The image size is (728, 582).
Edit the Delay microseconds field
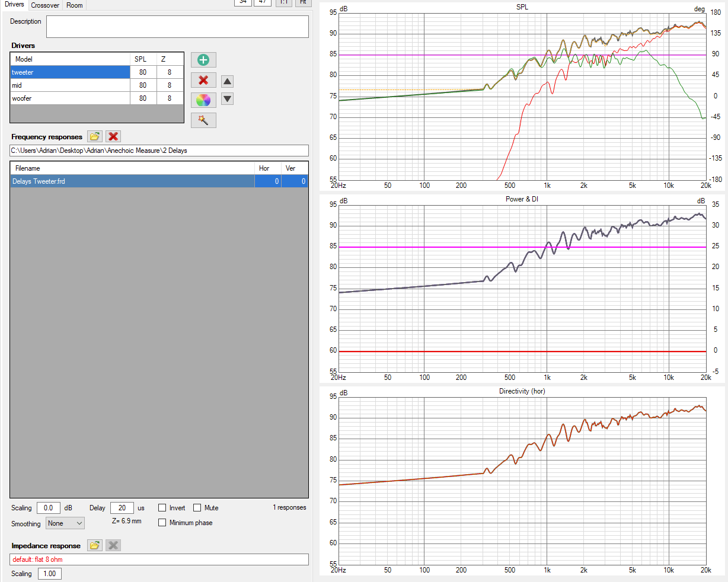click(x=122, y=508)
